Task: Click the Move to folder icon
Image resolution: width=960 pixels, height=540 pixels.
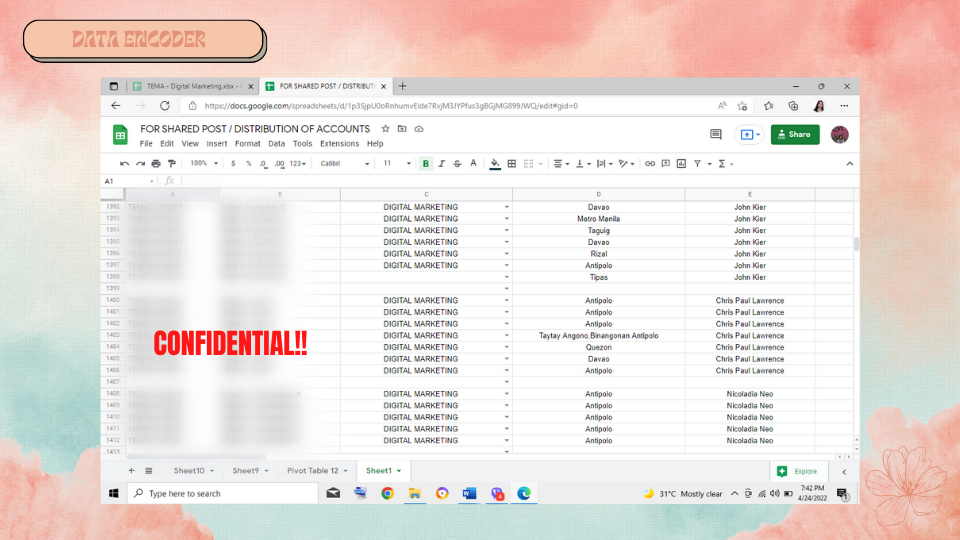Action: [x=402, y=129]
